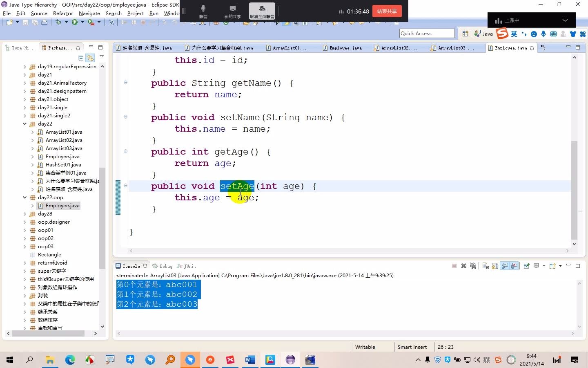
Task: Open the Open Console dropdown arrow
Action: pyautogui.click(x=560, y=266)
